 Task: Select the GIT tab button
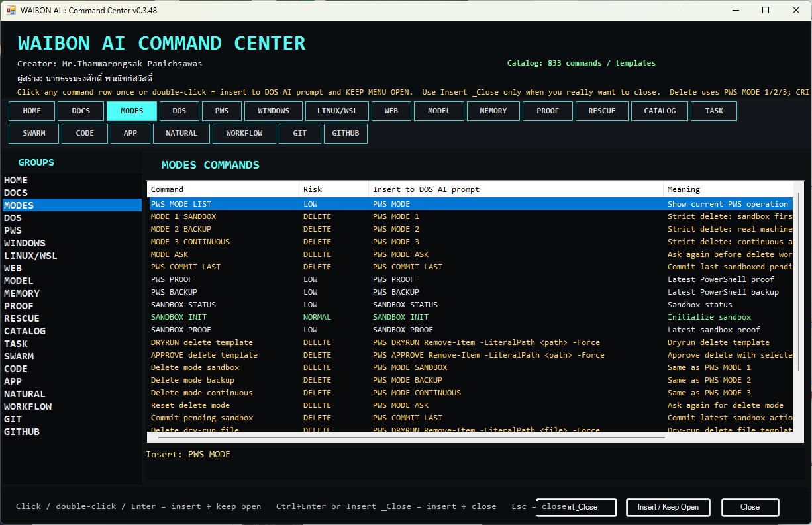(300, 134)
